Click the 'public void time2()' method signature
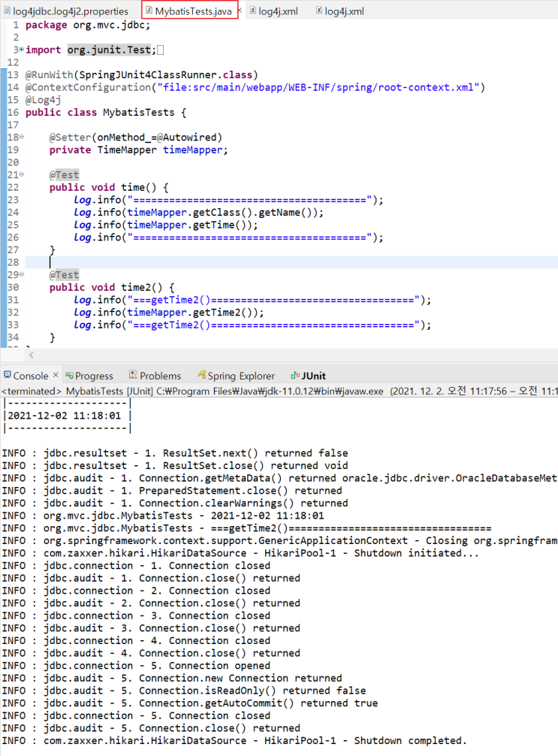Screen dimensions: 558x756 pos(112,287)
